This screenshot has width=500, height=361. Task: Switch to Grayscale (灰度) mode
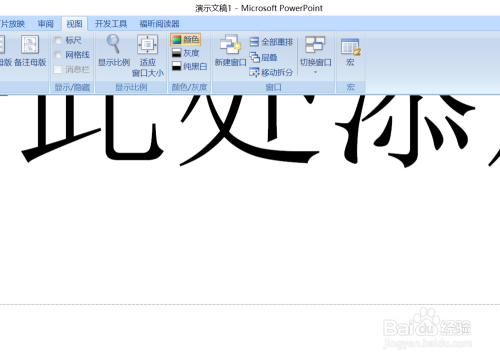[185, 53]
